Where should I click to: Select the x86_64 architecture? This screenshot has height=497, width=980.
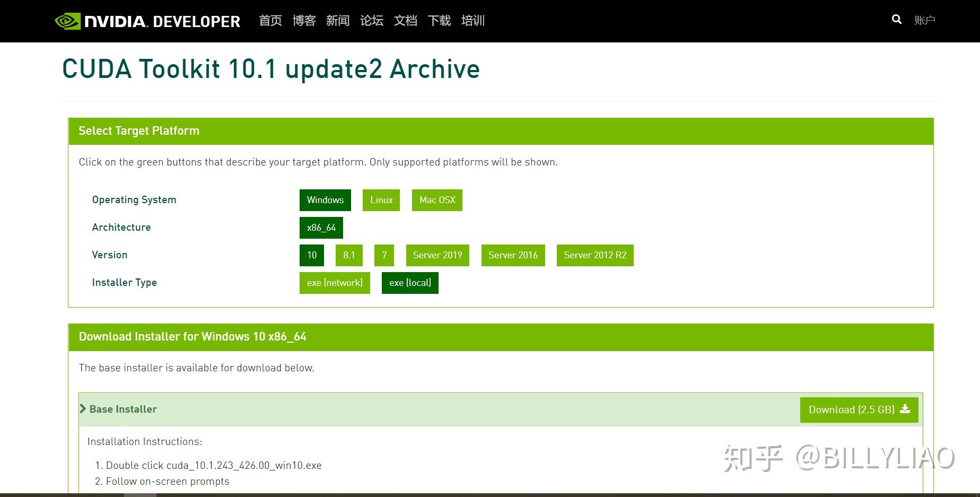(321, 228)
